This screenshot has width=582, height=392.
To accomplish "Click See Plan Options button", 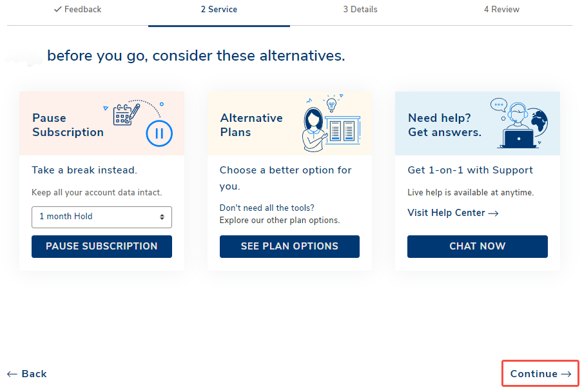I will click(289, 246).
